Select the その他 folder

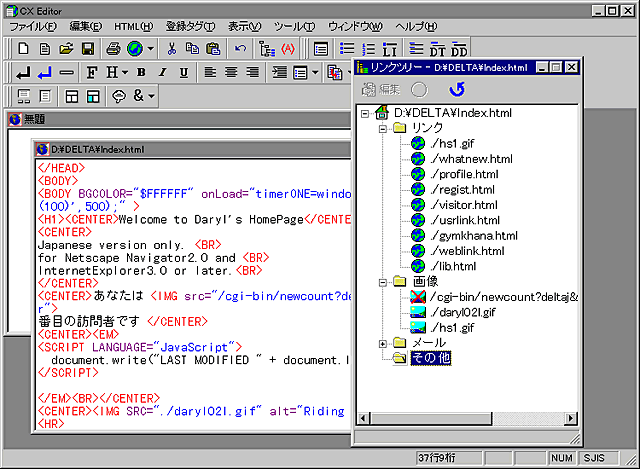pos(431,358)
